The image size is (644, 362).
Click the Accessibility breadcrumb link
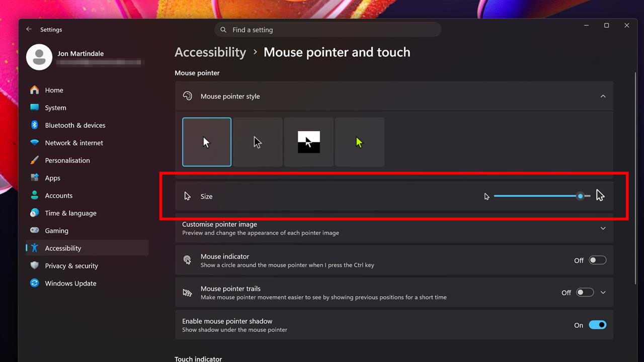210,52
